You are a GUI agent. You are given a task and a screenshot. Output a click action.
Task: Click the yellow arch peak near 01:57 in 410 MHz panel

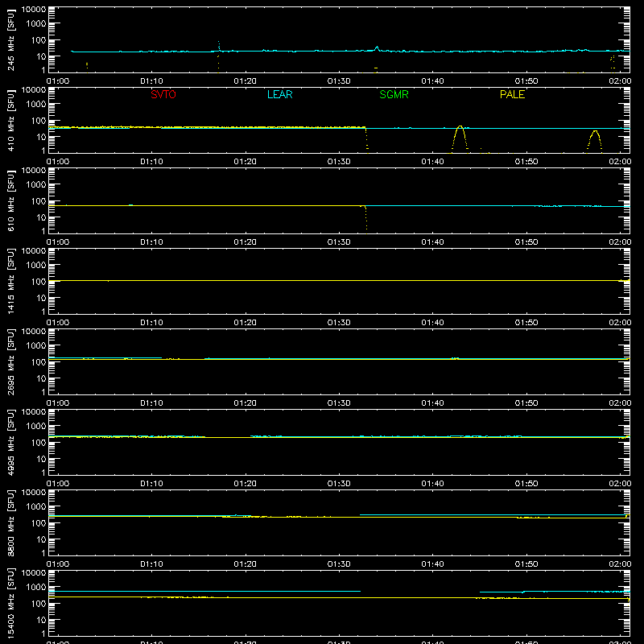(595, 131)
